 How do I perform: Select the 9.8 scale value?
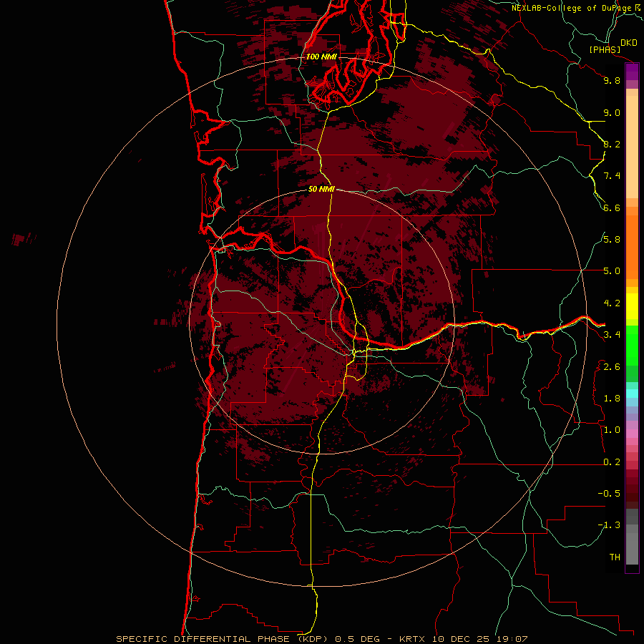tap(612, 80)
